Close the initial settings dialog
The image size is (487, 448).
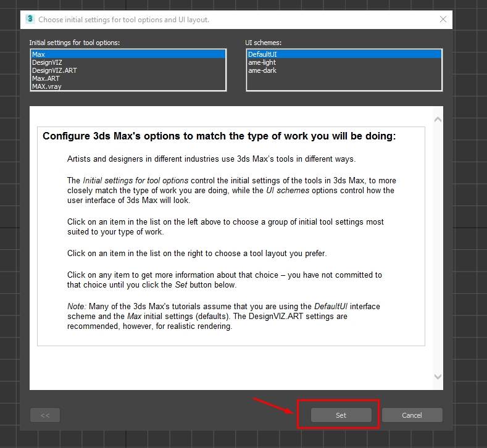coord(443,19)
